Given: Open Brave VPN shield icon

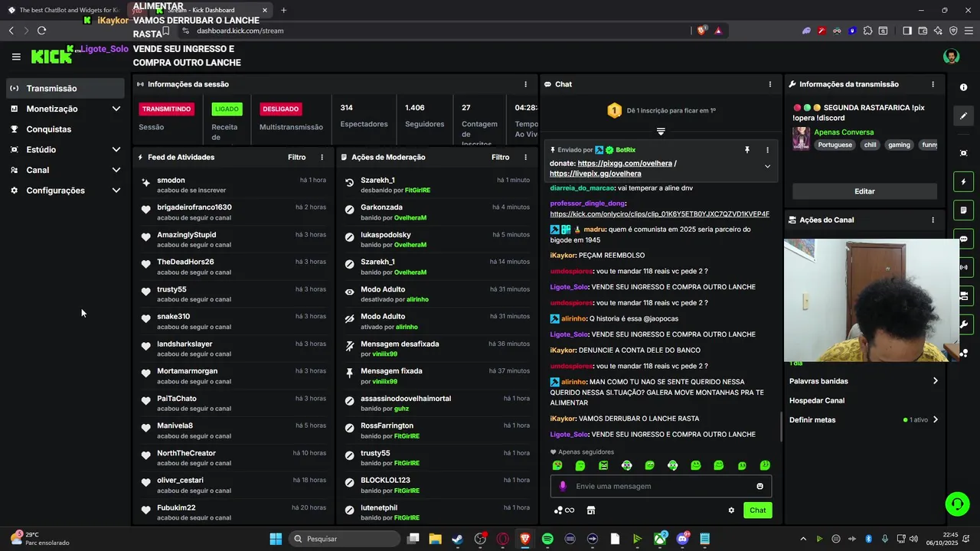Looking at the screenshot, I should tap(953, 31).
